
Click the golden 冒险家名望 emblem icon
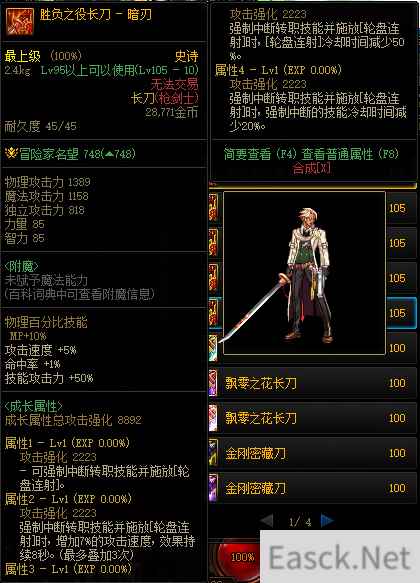[12, 153]
